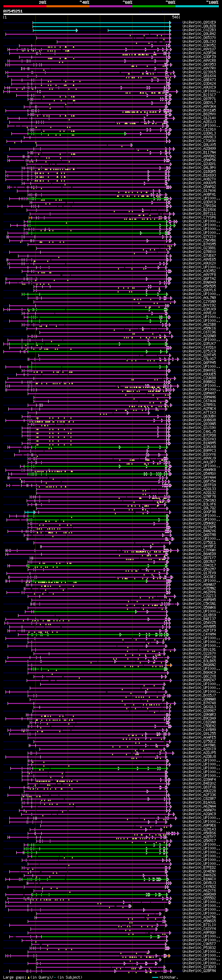Select the UniRef100_C2YGN9 label

coord(199,302)
